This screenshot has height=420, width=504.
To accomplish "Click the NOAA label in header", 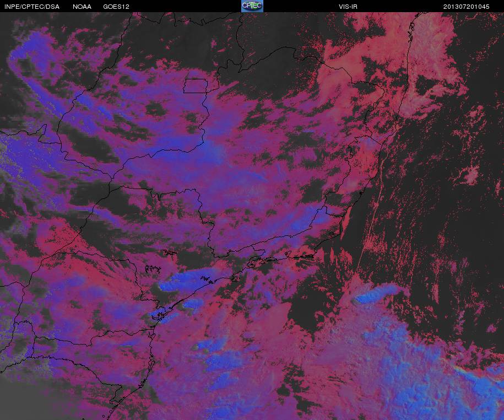I will [x=82, y=7].
